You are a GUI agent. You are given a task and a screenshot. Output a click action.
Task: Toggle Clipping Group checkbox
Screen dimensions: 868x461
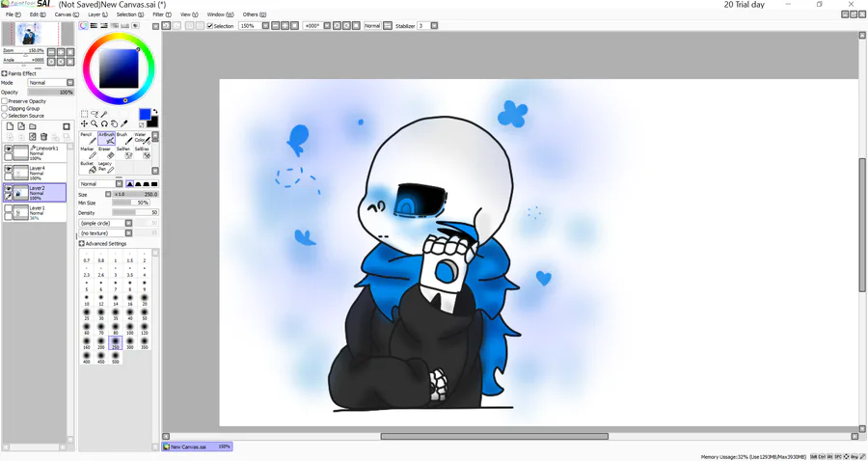tap(5, 108)
